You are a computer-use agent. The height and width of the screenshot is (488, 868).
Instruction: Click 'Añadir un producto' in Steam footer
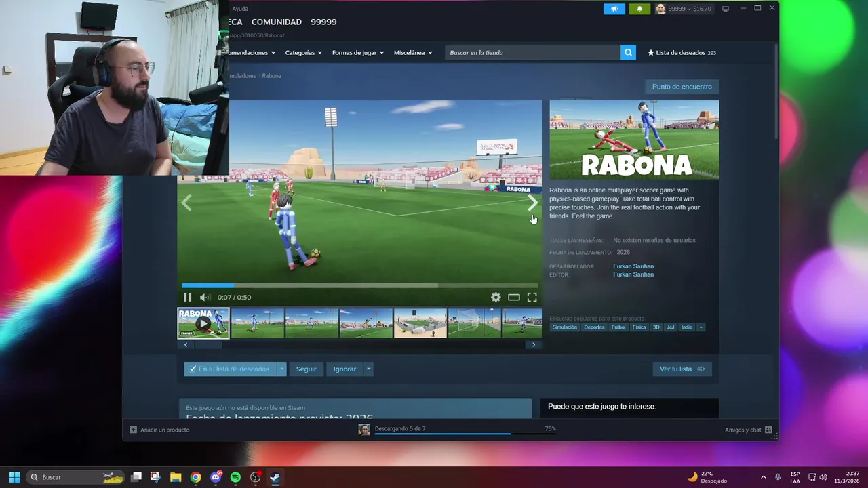pos(159,430)
